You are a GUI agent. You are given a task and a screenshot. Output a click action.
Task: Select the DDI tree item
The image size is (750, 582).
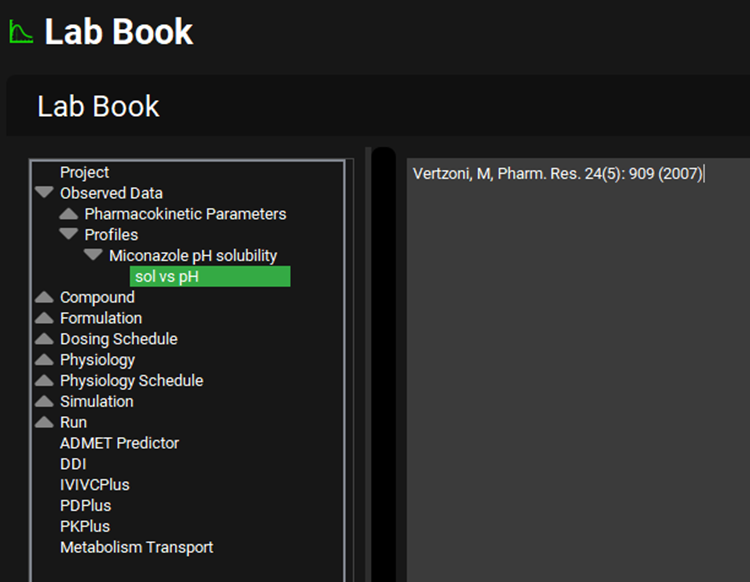click(73, 464)
